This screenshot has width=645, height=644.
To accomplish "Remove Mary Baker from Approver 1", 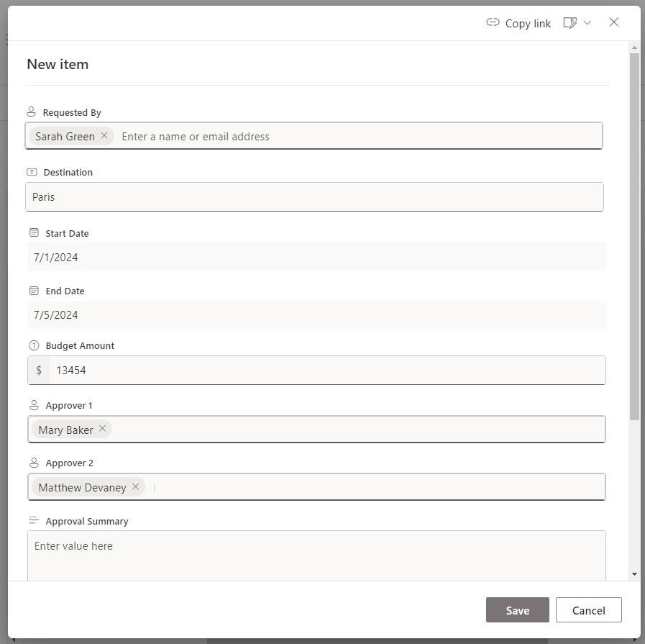I will click(102, 429).
